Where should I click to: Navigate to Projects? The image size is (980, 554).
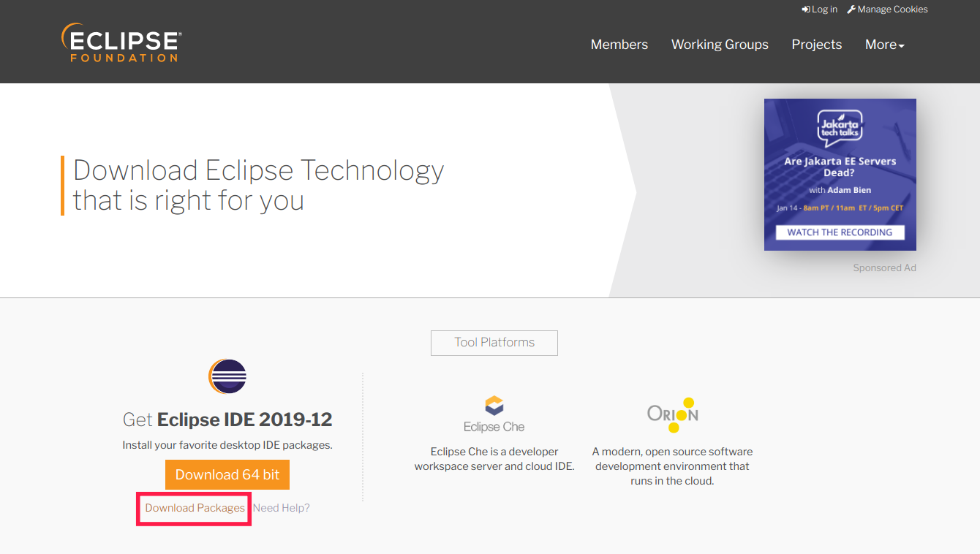817,45
